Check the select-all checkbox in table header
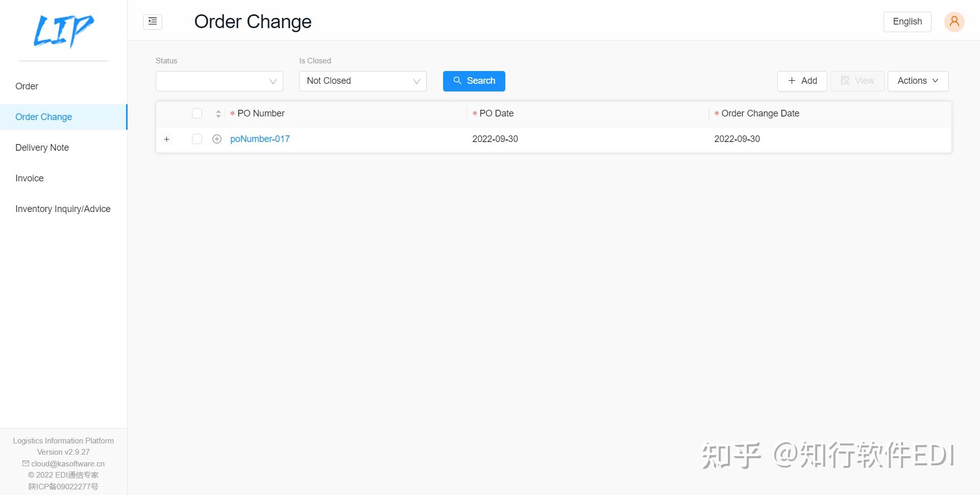 click(x=197, y=113)
